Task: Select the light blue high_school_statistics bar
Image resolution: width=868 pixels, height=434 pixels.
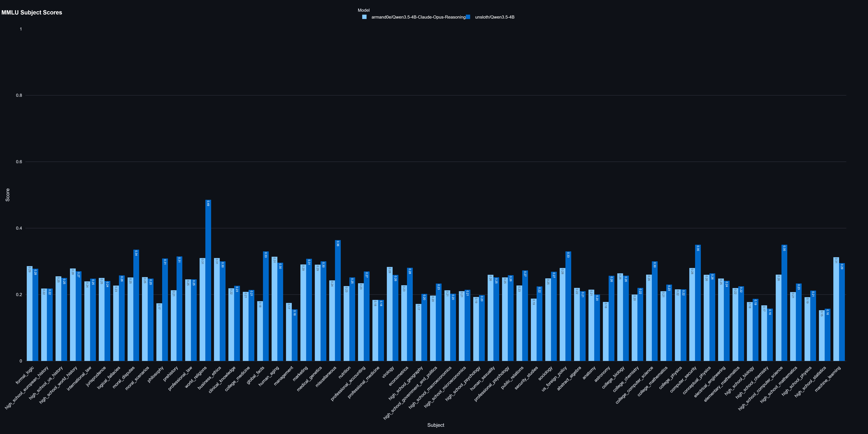Action: coord(822,336)
